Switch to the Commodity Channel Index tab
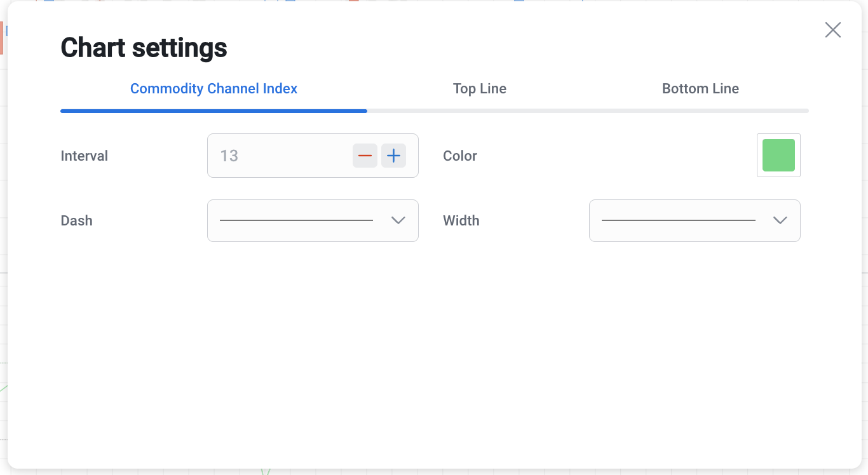868x475 pixels. tap(214, 89)
